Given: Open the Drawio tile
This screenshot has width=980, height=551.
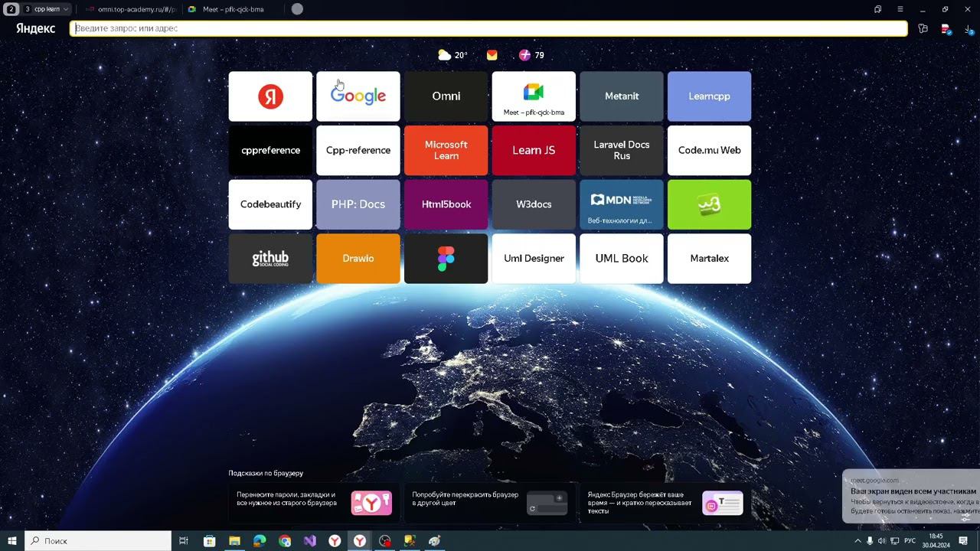Looking at the screenshot, I should [358, 259].
